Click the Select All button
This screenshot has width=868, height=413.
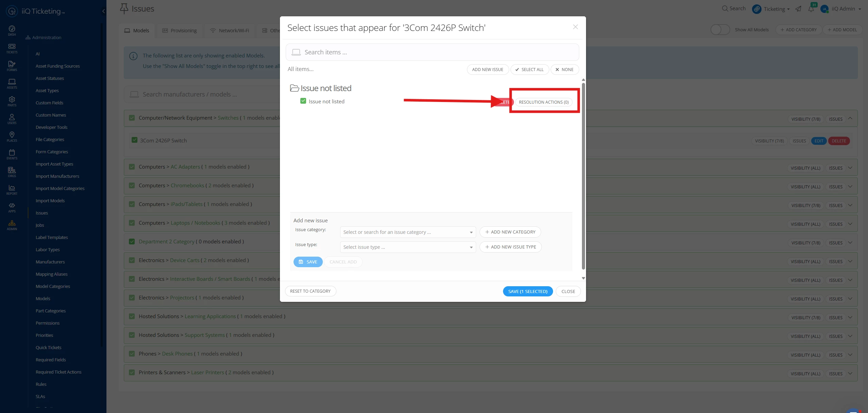click(530, 69)
